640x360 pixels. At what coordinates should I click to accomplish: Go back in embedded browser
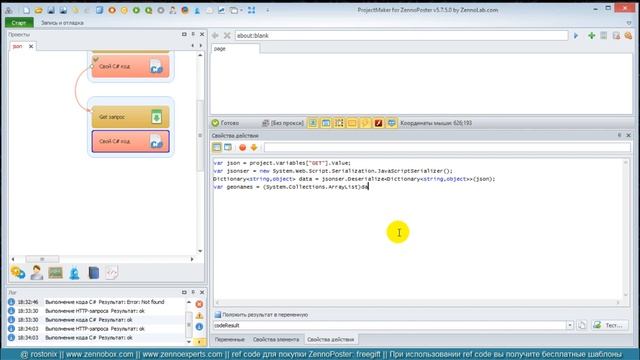215,36
